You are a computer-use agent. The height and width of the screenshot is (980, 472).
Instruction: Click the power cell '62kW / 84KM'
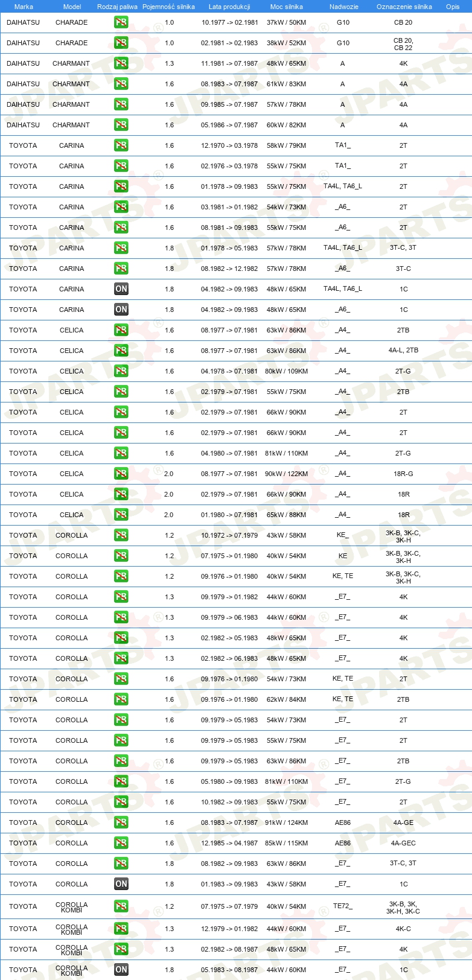pyautogui.click(x=287, y=699)
